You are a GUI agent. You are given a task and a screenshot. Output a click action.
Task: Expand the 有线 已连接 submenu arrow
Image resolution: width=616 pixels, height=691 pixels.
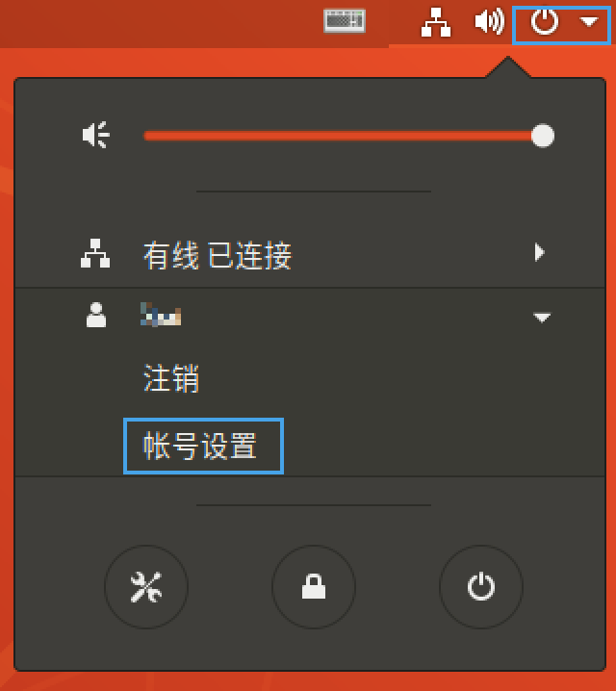click(540, 252)
